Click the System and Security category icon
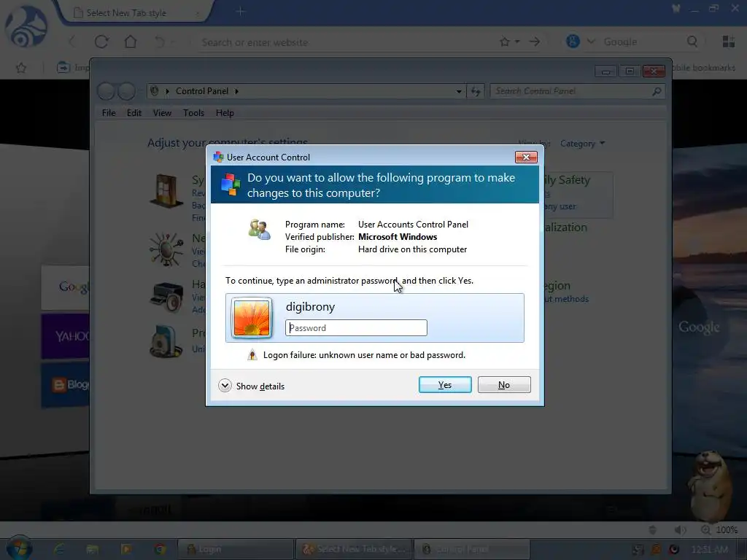The width and height of the screenshot is (747, 560). (166, 191)
